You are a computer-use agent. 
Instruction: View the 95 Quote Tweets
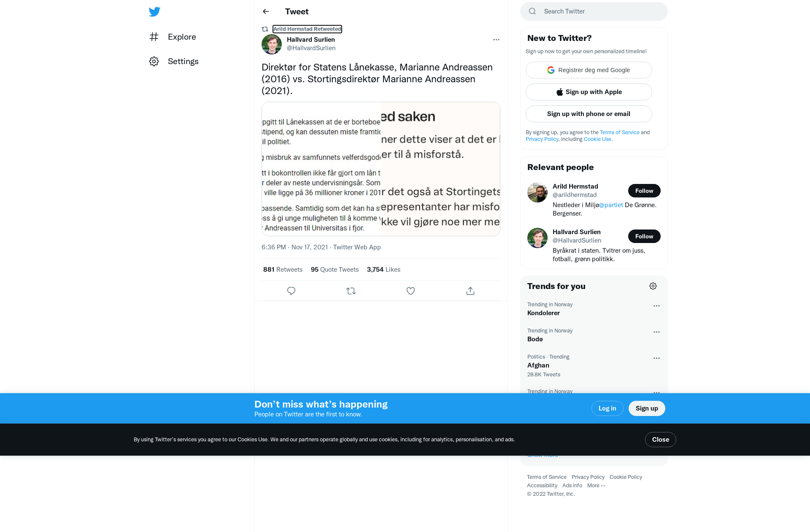[335, 270]
